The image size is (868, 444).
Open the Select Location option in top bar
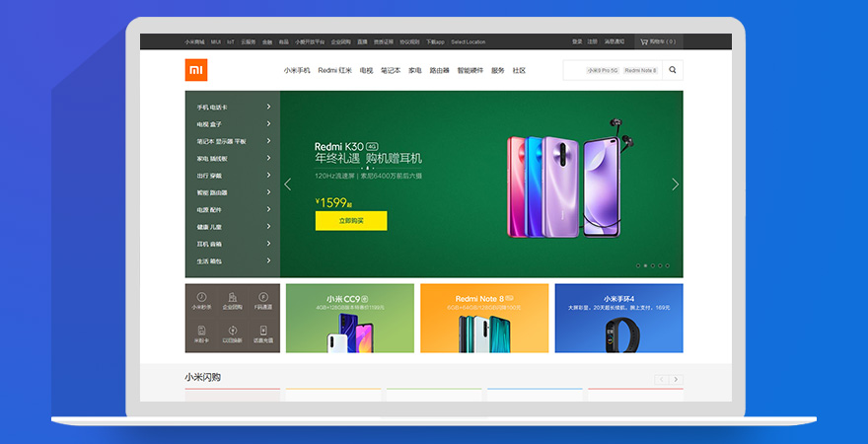click(469, 41)
